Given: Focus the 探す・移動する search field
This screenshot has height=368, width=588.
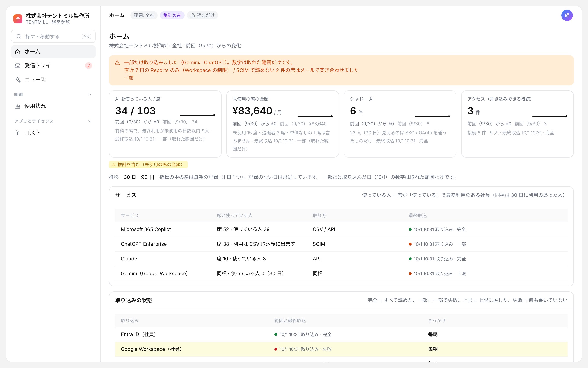Looking at the screenshot, I should coord(53,37).
